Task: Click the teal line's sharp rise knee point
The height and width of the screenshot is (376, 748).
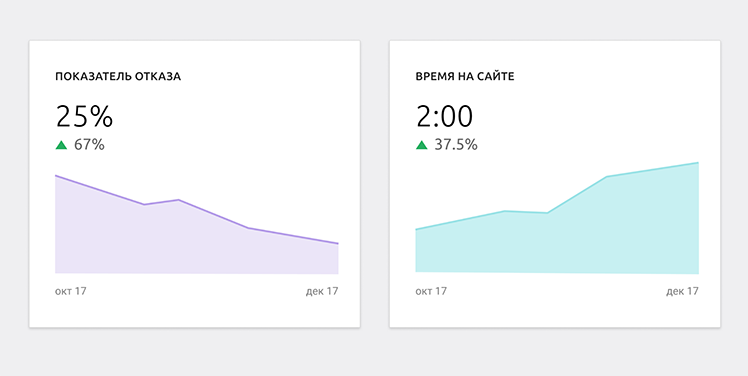Action: (548, 213)
